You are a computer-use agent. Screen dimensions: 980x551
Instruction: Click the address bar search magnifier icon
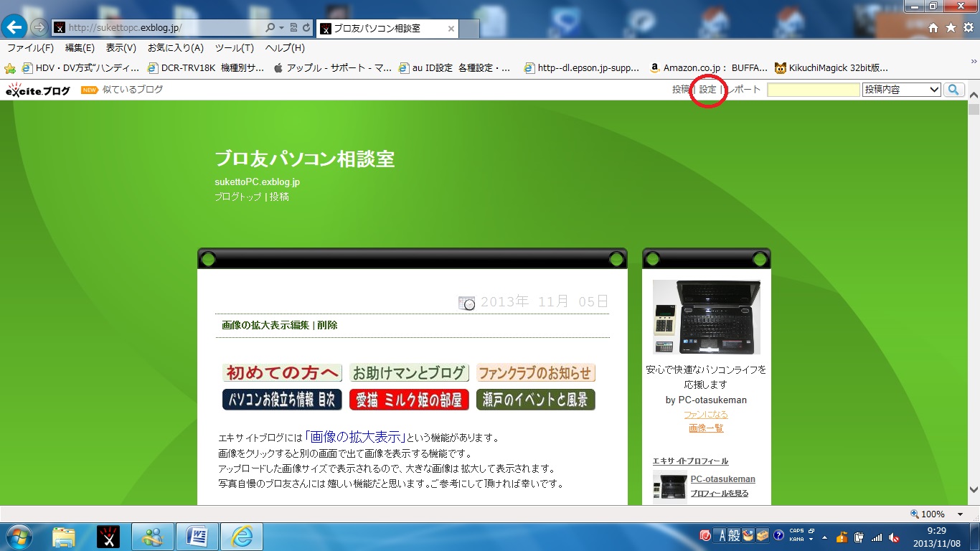coord(270,28)
